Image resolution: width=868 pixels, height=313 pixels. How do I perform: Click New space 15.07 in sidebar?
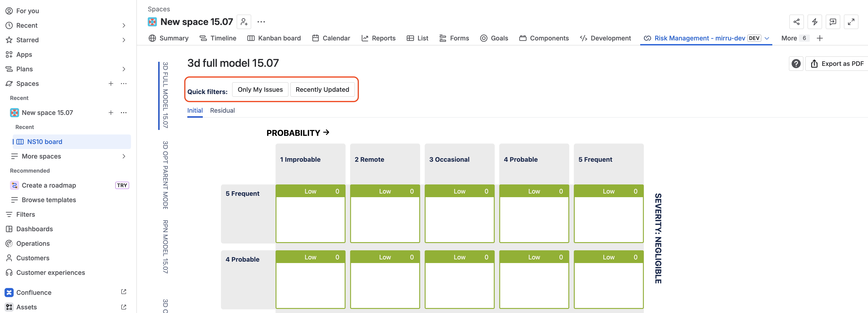(47, 113)
